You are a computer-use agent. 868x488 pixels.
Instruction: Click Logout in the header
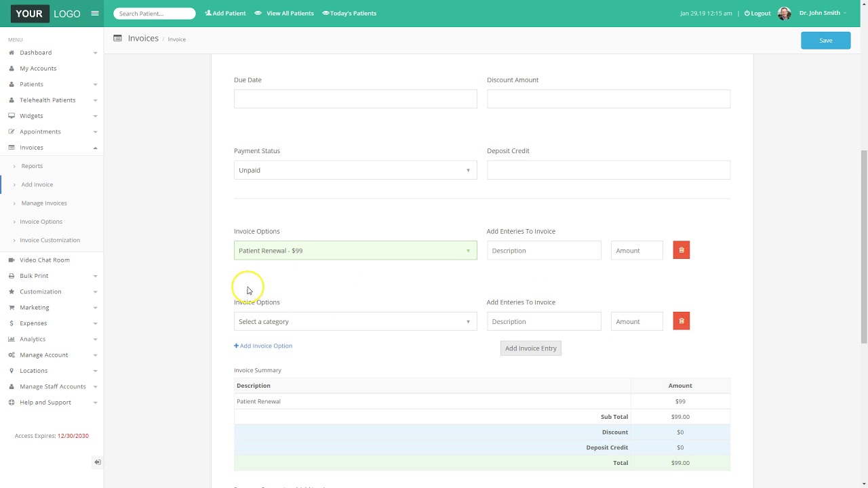tap(757, 14)
